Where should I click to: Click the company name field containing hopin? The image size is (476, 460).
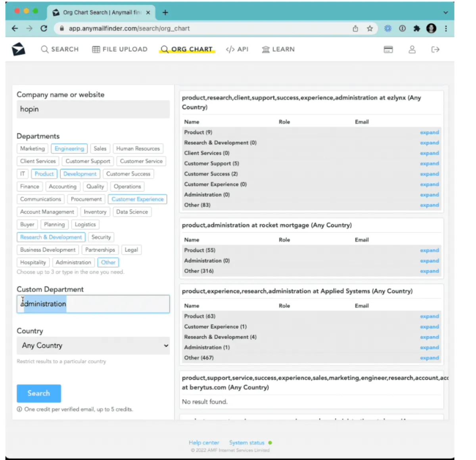pyautogui.click(x=93, y=109)
